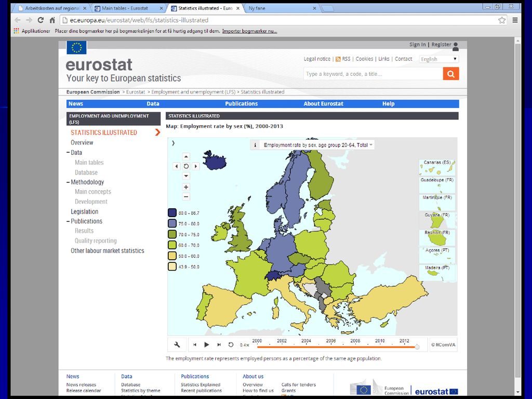Click the user profile icon beside Register
The height and width of the screenshot is (399, 532).
tap(456, 46)
